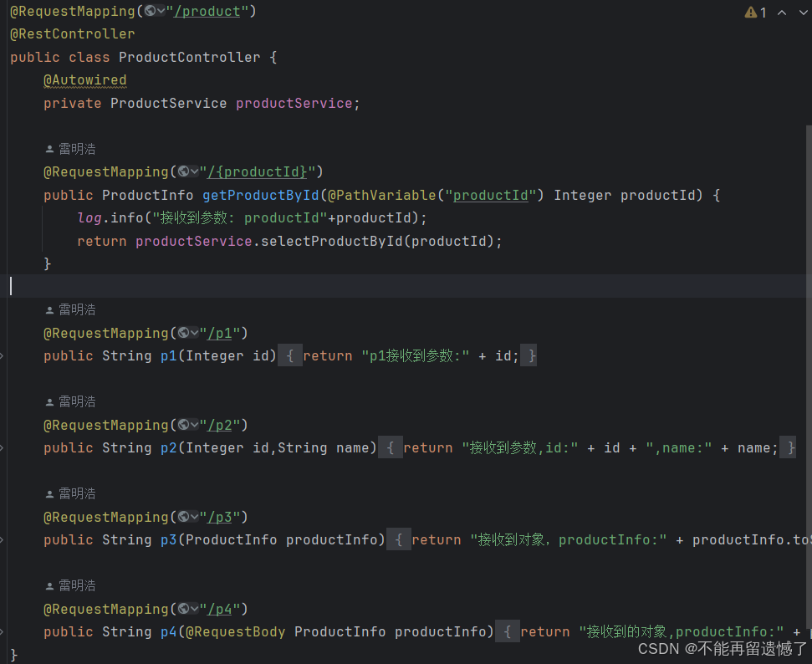
Task: Click the globe mapping icon beside "/p4"
Action: coord(182,609)
